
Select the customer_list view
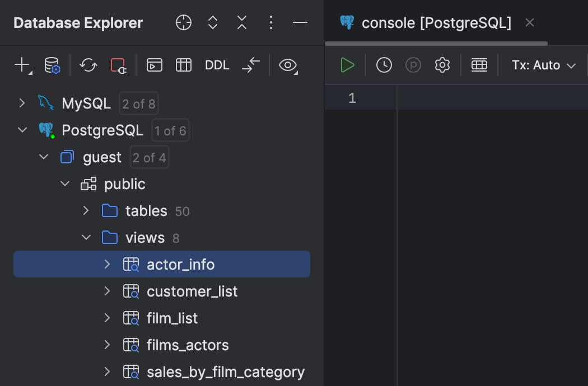192,291
